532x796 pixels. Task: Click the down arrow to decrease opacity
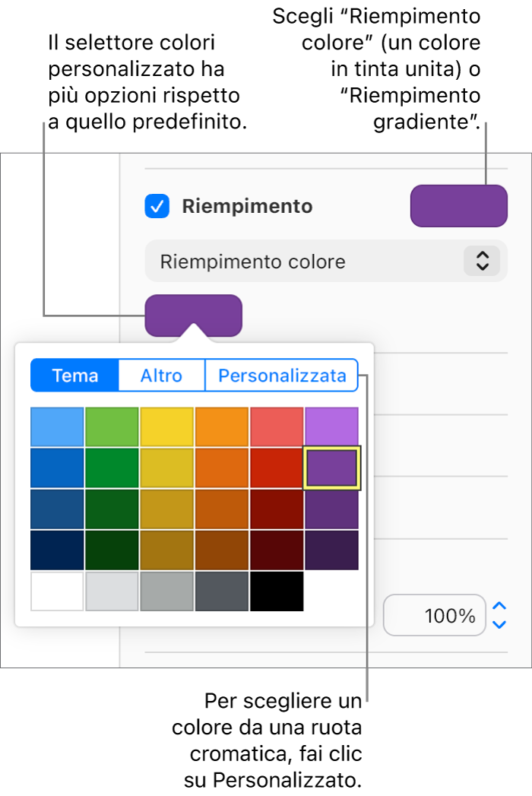(x=498, y=623)
